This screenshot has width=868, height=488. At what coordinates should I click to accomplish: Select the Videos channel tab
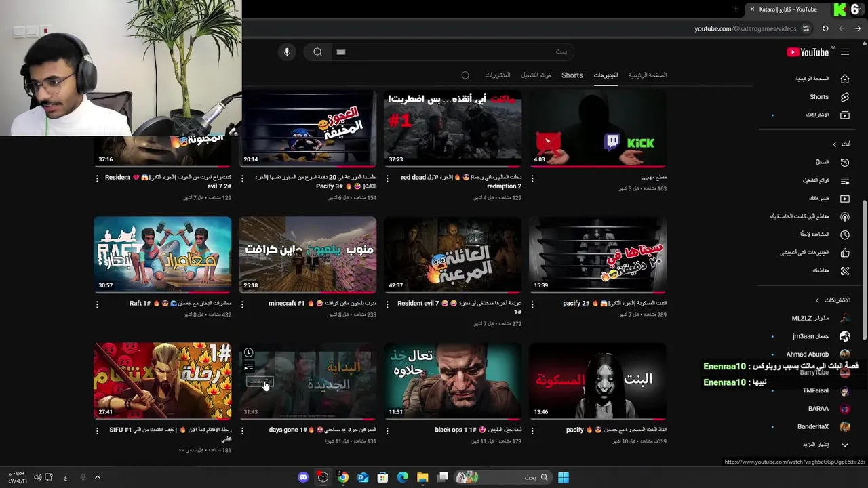(x=606, y=75)
